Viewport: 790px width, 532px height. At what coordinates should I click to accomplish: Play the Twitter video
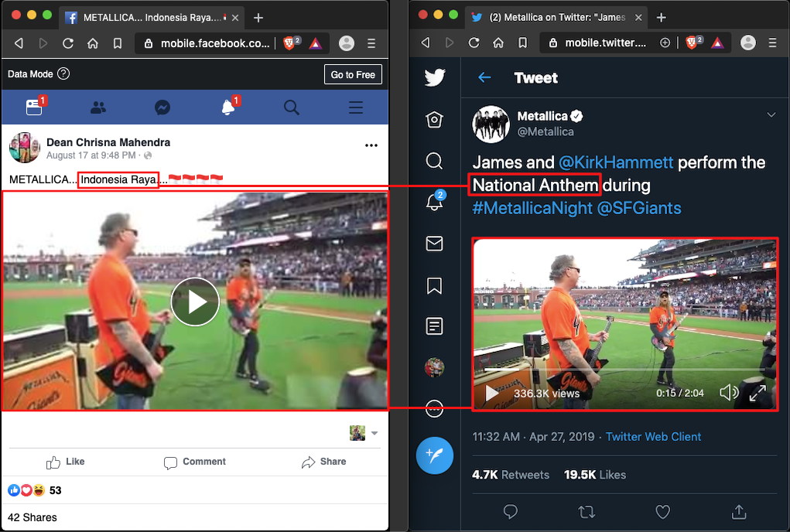click(x=492, y=393)
